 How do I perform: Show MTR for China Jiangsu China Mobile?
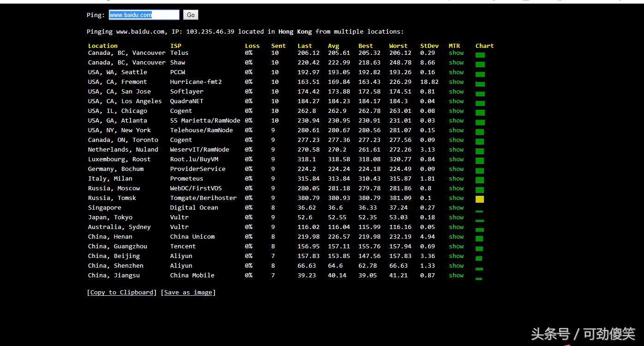456,276
